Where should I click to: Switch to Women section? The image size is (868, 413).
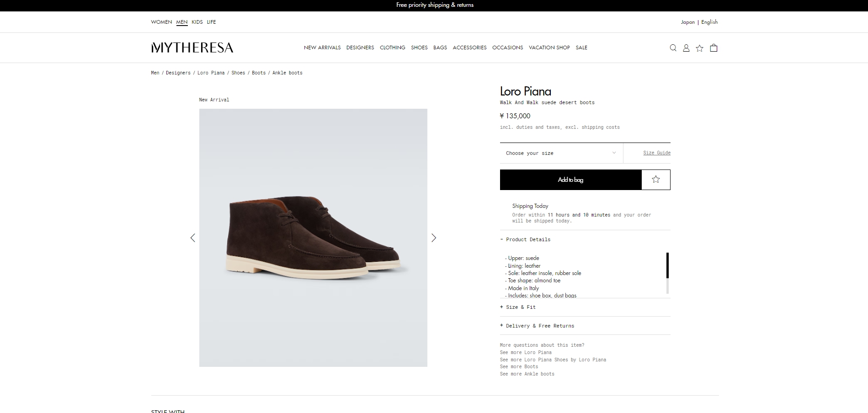point(161,22)
